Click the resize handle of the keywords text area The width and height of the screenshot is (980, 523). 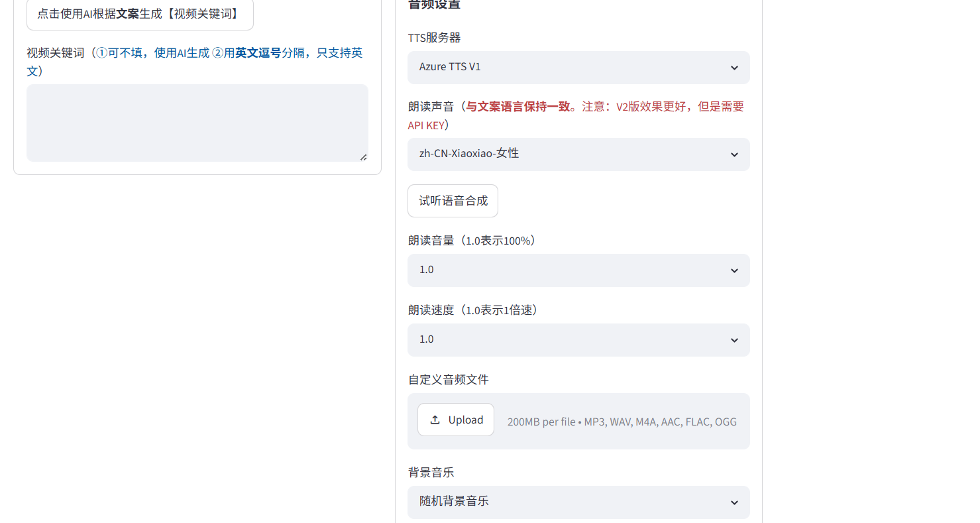point(363,156)
